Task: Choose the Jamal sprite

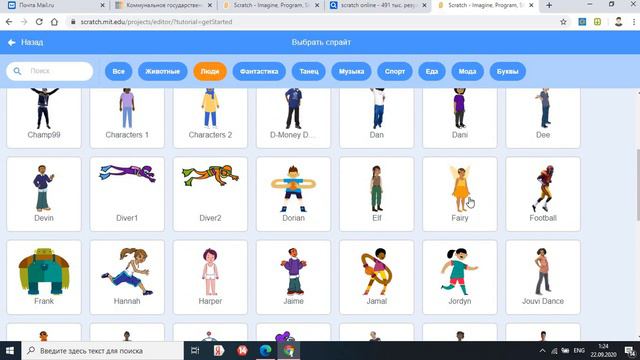Action: click(x=377, y=277)
